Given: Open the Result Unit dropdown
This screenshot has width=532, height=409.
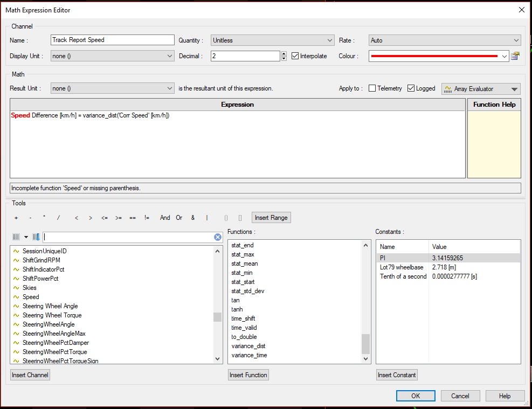Looking at the screenshot, I should pyautogui.click(x=112, y=88).
